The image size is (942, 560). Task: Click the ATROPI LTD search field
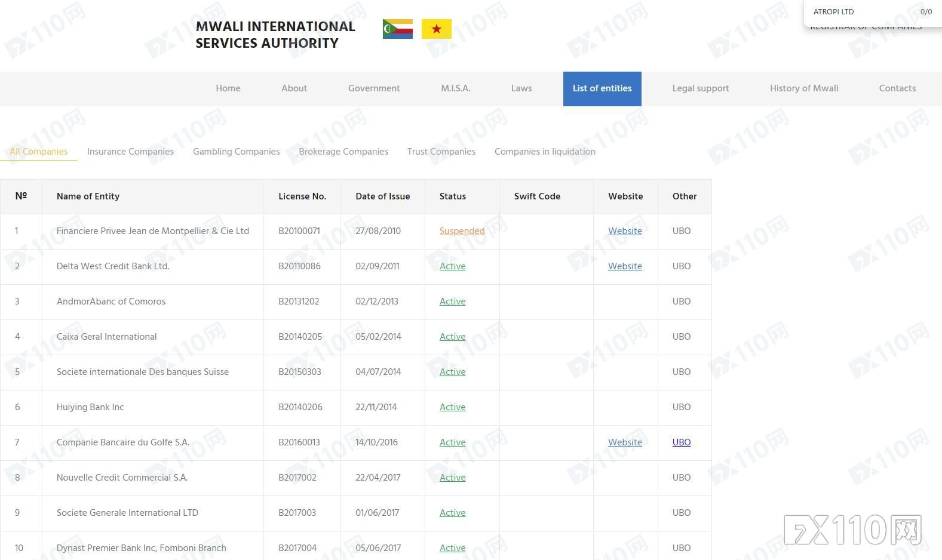coord(860,12)
